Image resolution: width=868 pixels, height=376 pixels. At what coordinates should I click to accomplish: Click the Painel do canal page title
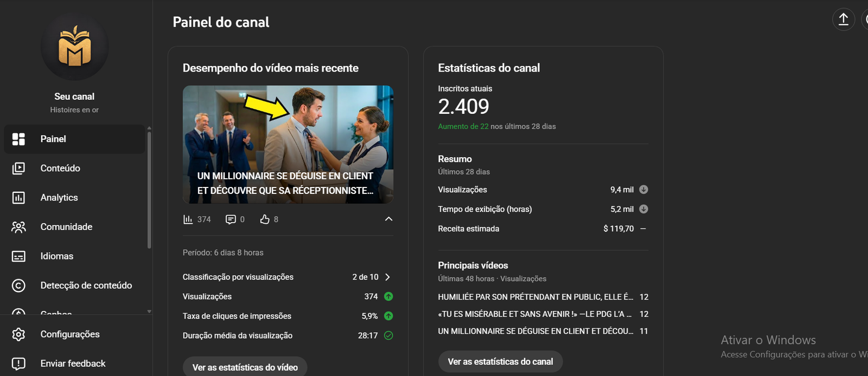[221, 22]
